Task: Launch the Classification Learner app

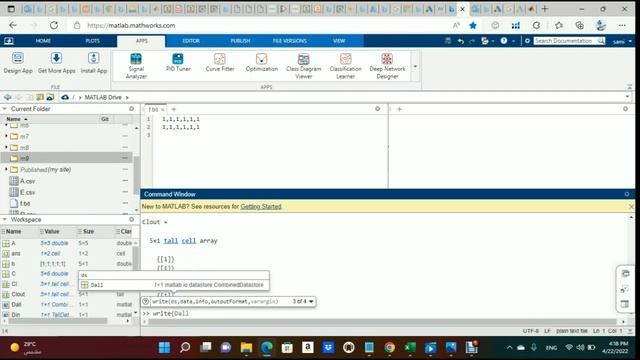Action: click(345, 65)
